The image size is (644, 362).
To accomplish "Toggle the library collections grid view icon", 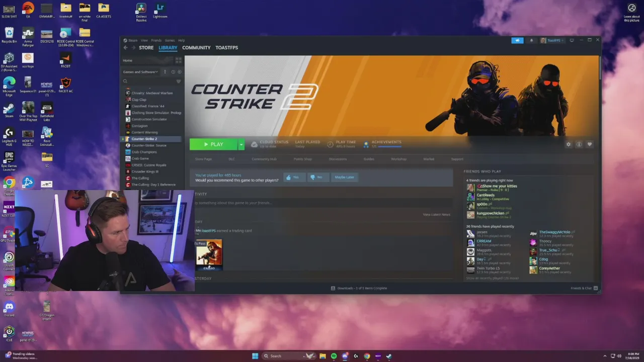I will pyautogui.click(x=178, y=60).
